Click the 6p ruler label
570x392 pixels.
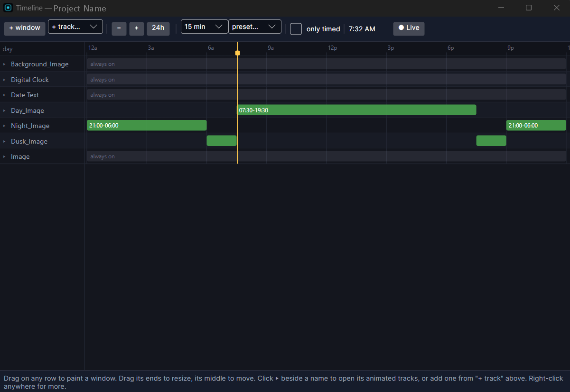[x=450, y=48]
